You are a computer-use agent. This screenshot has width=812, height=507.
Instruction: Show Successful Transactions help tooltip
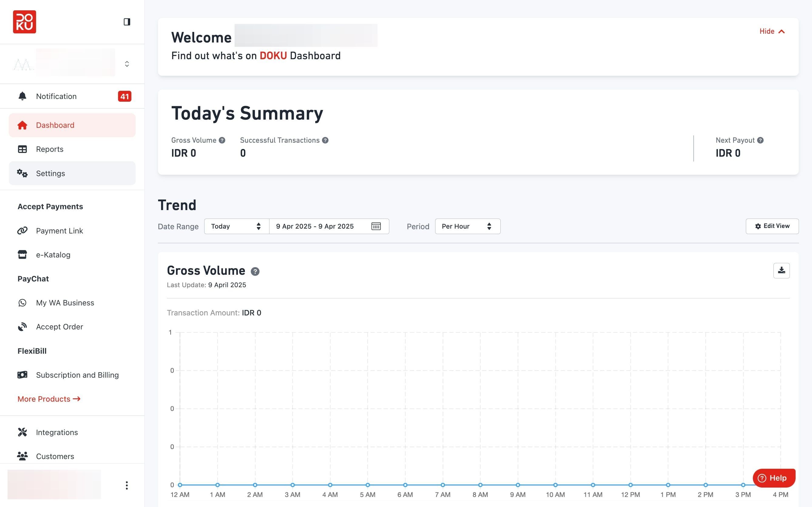pos(325,140)
